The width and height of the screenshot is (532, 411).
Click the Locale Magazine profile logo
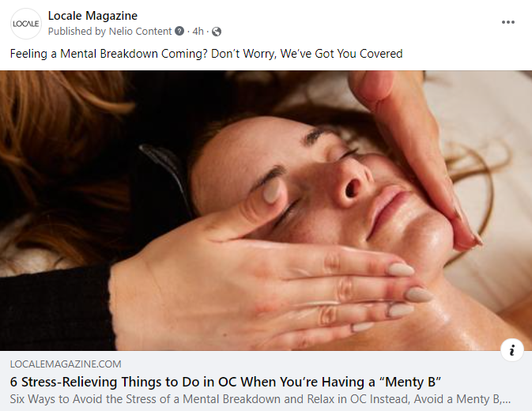pos(26,24)
